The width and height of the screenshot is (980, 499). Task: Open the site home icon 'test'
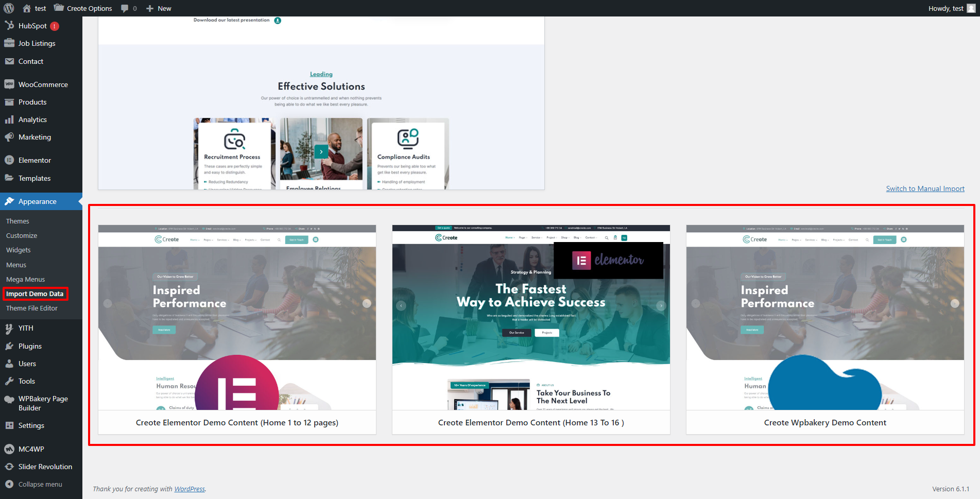(34, 8)
